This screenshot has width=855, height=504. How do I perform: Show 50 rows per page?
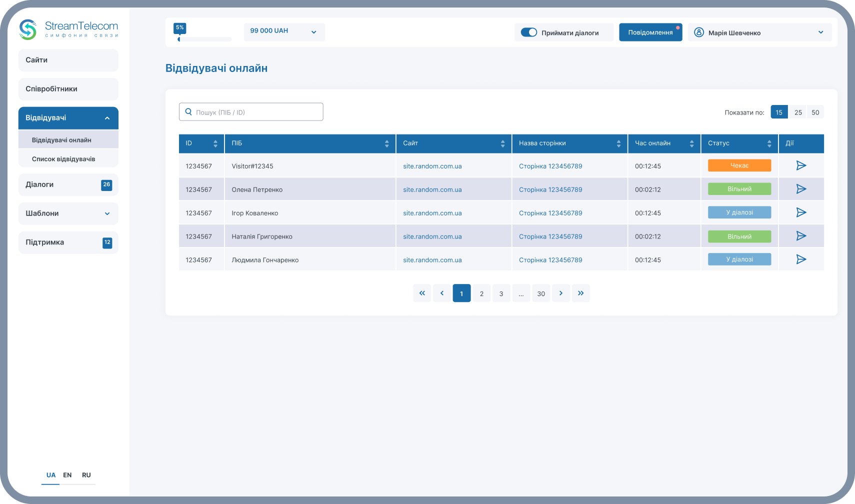point(815,112)
